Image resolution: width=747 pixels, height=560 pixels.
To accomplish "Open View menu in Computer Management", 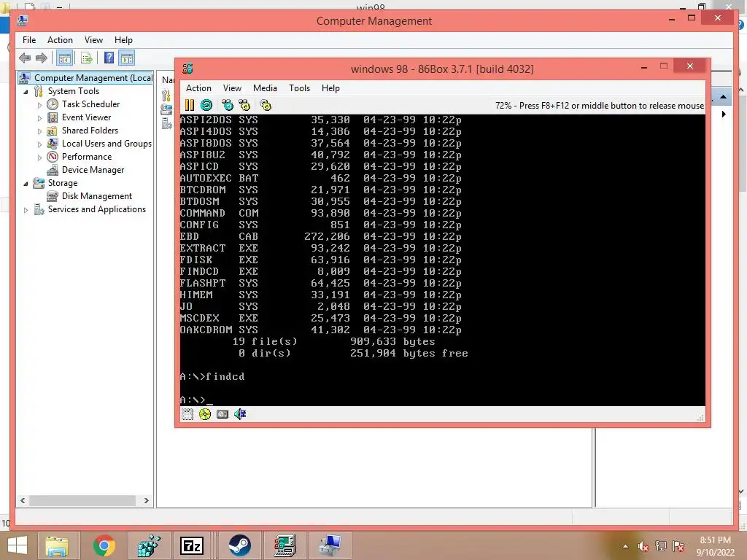I will [x=93, y=40].
